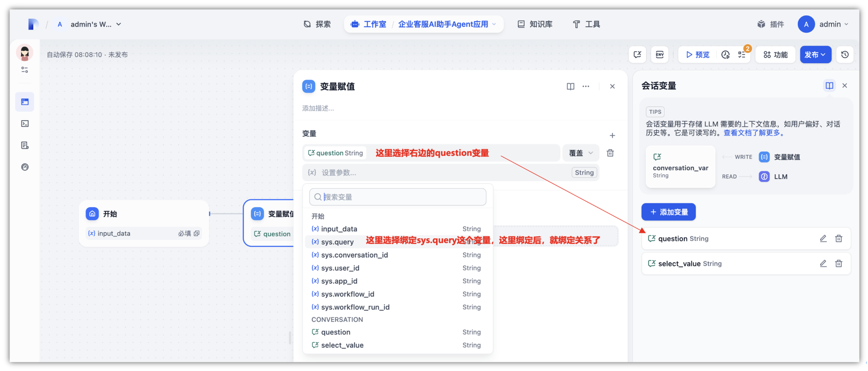Viewport: 868px width, 371px height.
Task: Open the question String variable selector
Action: click(431, 153)
